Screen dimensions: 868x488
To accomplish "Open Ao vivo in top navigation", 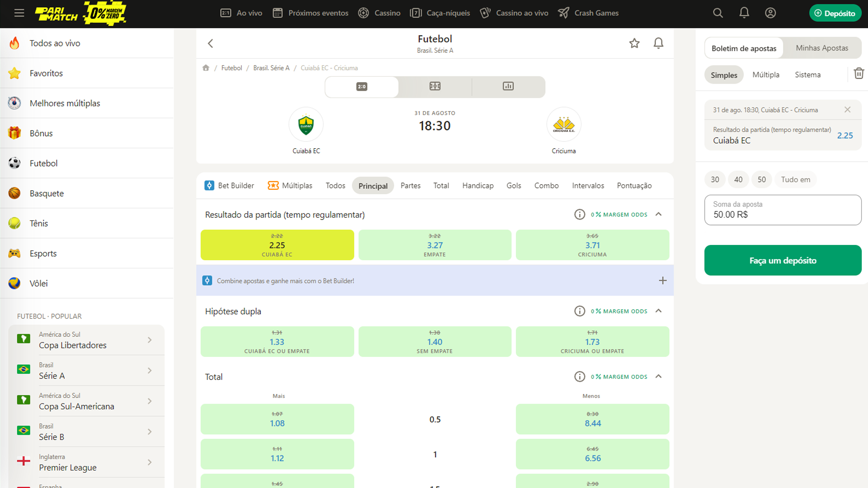I will pyautogui.click(x=241, y=13).
